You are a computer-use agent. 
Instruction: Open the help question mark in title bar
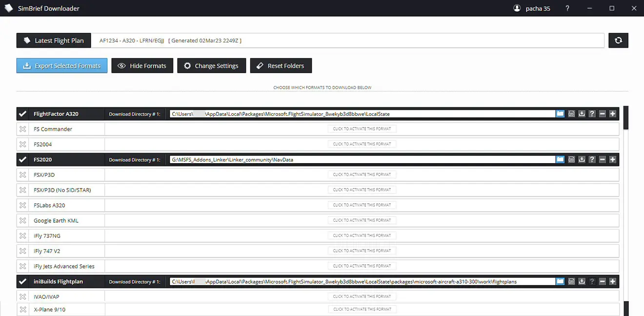[567, 8]
